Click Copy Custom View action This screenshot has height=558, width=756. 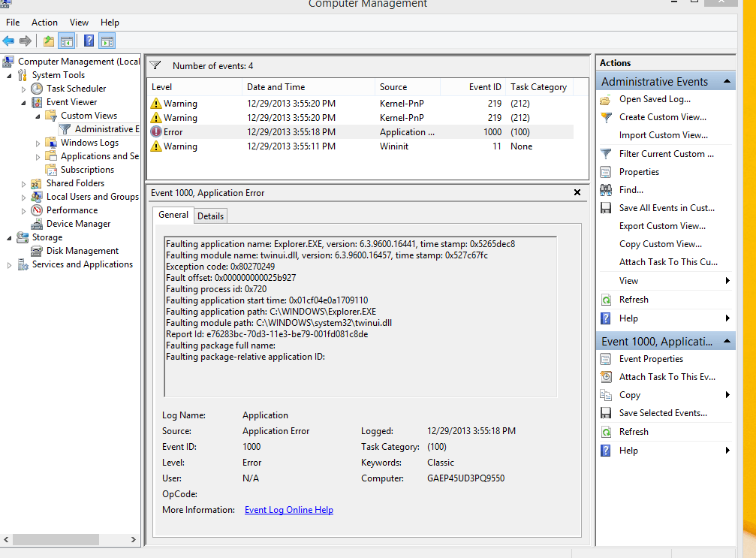[661, 244]
